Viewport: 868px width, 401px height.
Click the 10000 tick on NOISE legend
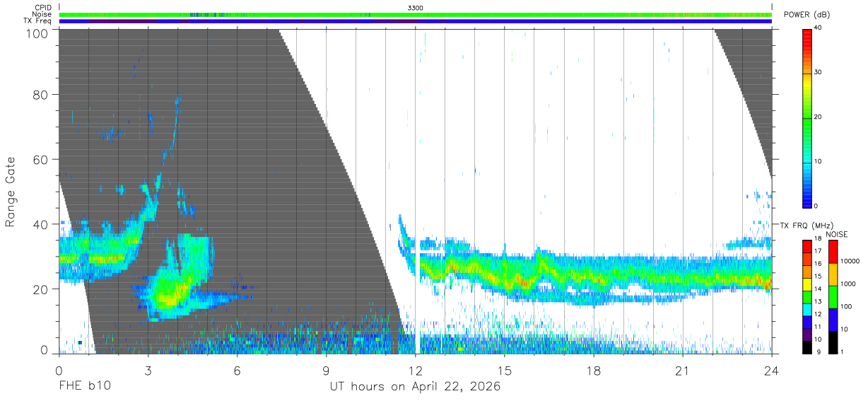pos(850,261)
